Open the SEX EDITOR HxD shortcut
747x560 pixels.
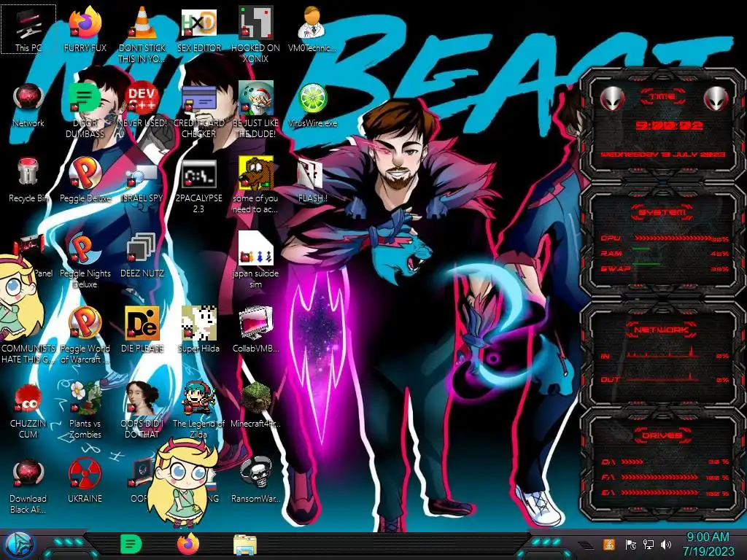point(199,28)
